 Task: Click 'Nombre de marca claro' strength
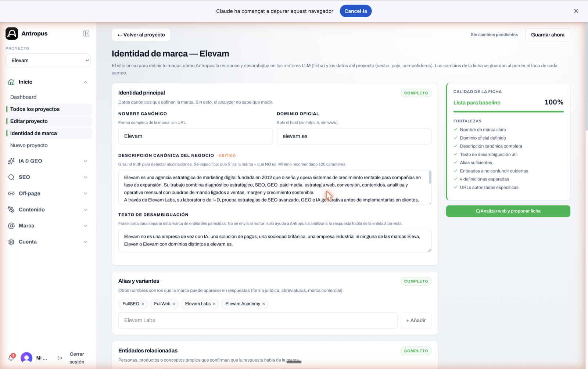[x=483, y=130]
